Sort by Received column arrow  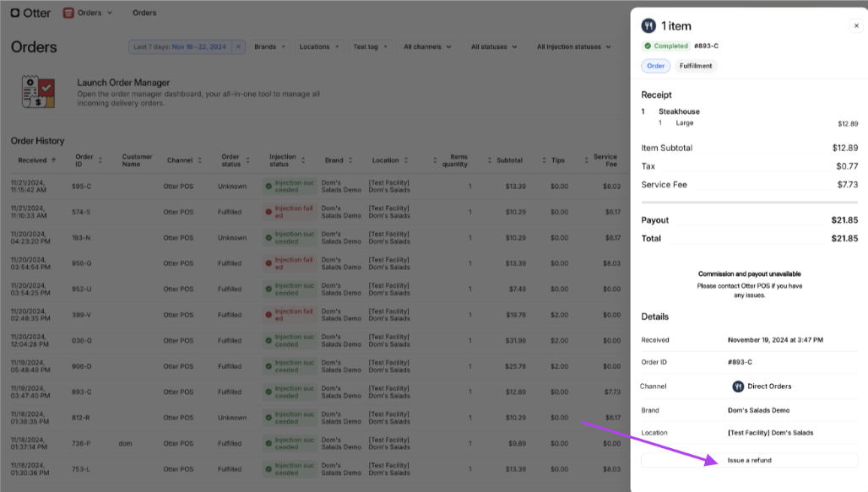pos(54,159)
